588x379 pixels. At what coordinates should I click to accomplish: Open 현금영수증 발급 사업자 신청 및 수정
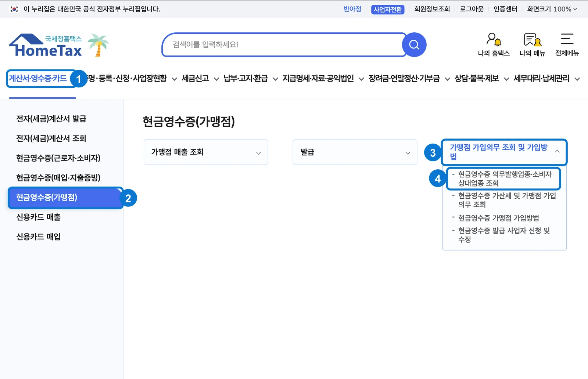(x=504, y=235)
